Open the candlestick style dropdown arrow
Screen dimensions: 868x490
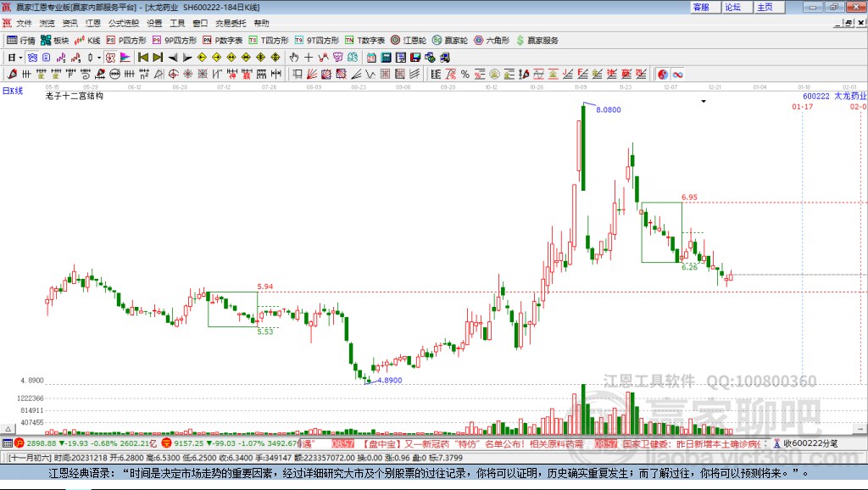99,58
